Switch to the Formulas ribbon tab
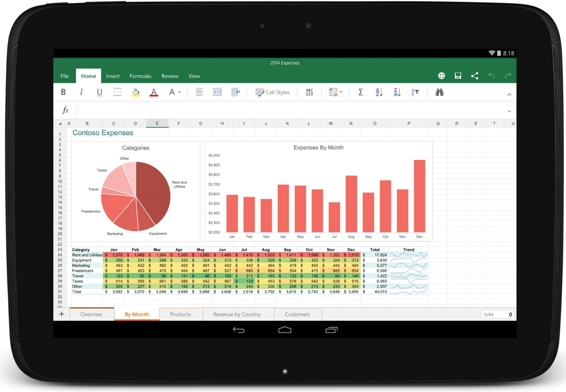The height and width of the screenshot is (392, 566). (x=140, y=76)
